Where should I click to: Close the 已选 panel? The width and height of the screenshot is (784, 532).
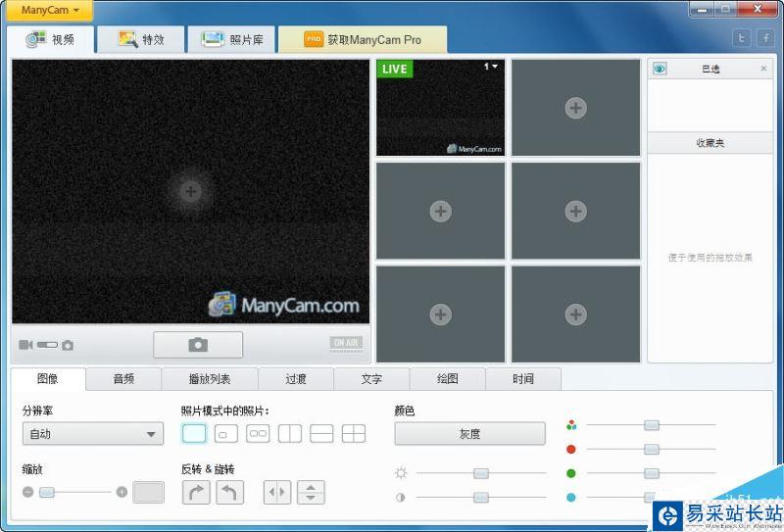(763, 69)
